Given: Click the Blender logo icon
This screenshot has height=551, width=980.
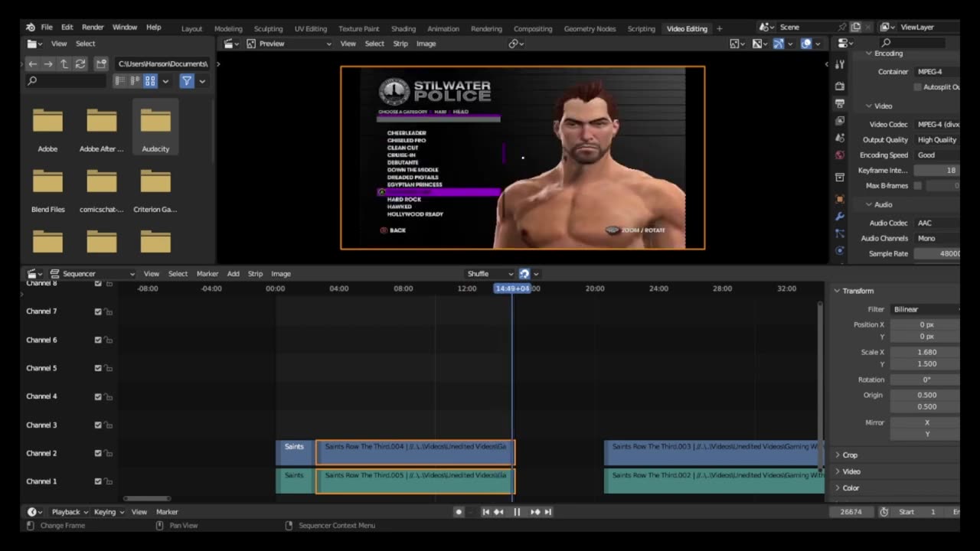Looking at the screenshot, I should [x=29, y=28].
